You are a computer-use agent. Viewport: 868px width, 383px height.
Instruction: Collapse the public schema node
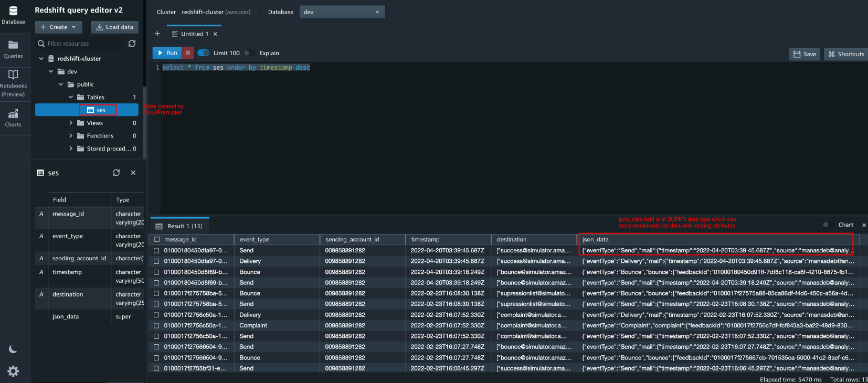[x=61, y=84]
